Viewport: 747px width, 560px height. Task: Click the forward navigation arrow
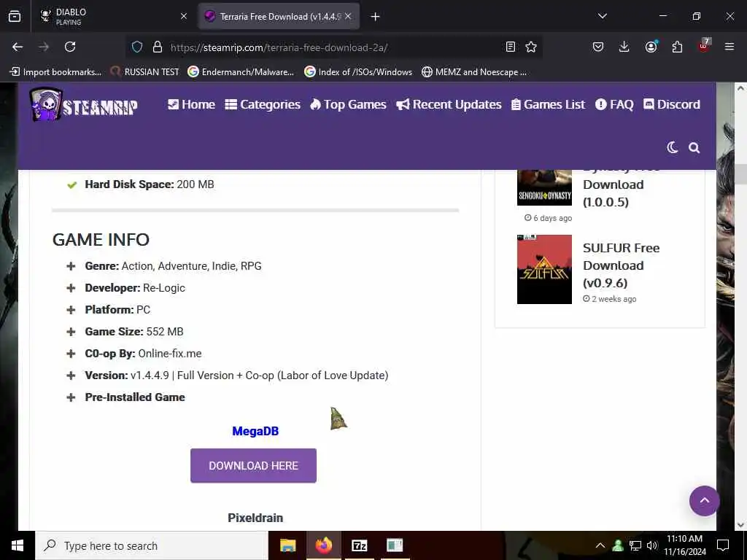44,47
